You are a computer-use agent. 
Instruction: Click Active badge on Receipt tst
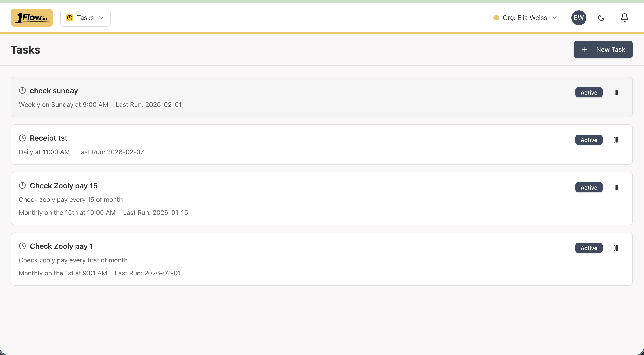[x=589, y=140]
